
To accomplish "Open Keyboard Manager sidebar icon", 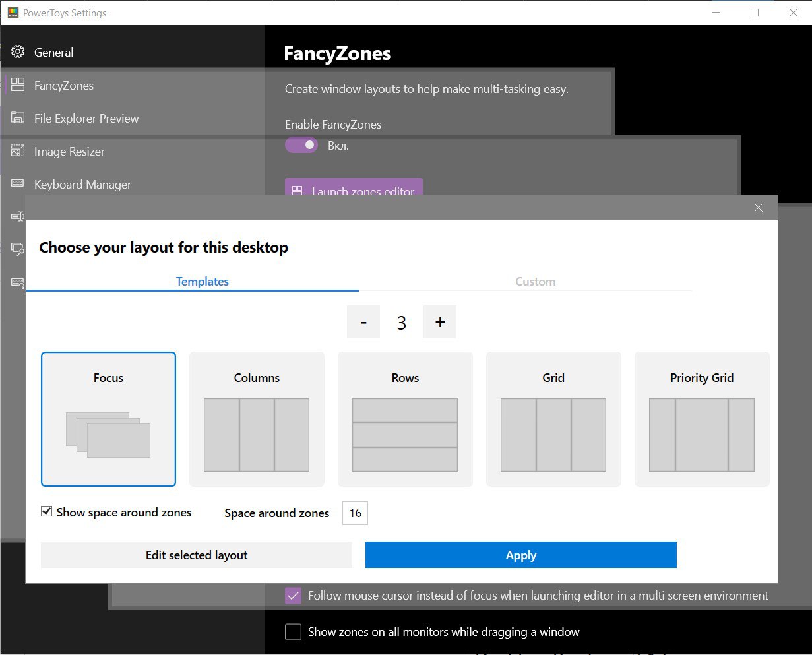I will [18, 184].
